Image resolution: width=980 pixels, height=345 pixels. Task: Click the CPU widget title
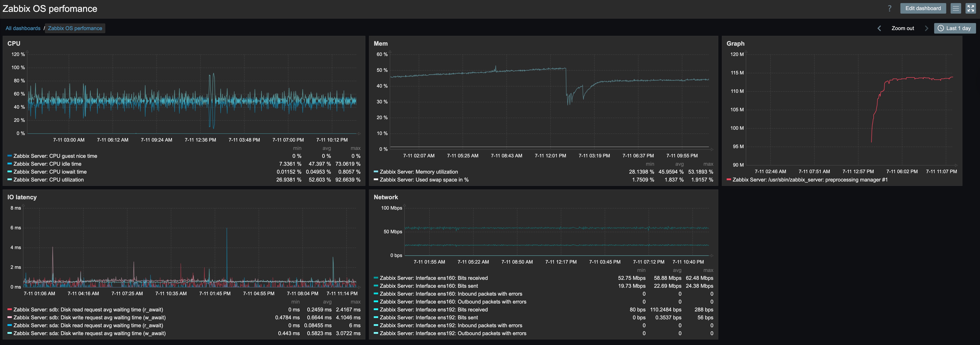[x=14, y=43]
